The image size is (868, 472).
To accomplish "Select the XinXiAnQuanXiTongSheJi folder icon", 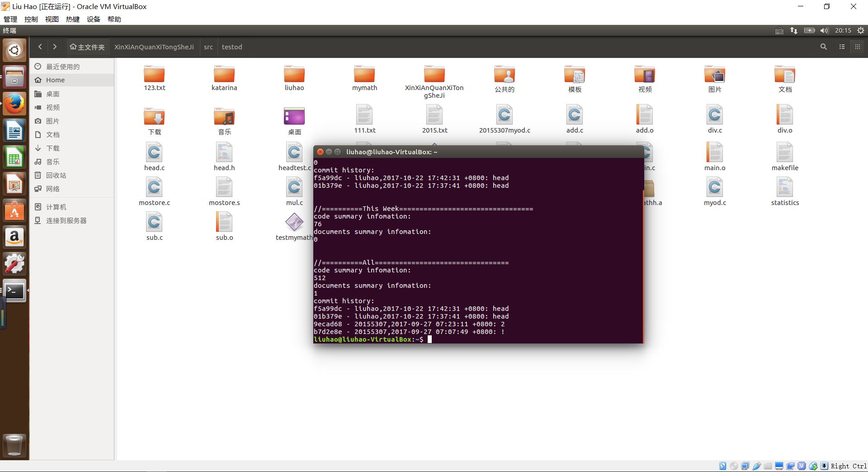I will click(434, 73).
